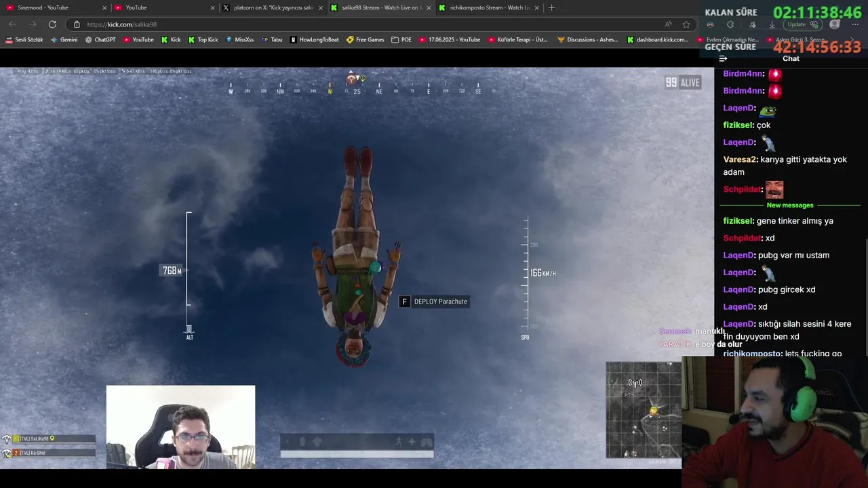This screenshot has height=488, width=868.
Task: Click the Chat header title
Action: tap(791, 58)
